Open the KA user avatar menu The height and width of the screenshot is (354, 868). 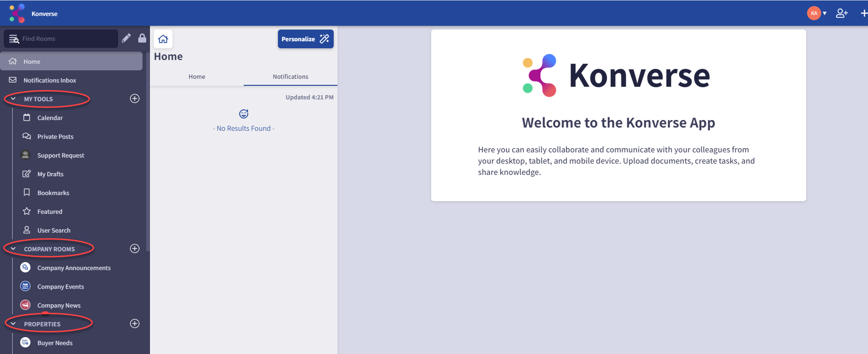pos(814,13)
